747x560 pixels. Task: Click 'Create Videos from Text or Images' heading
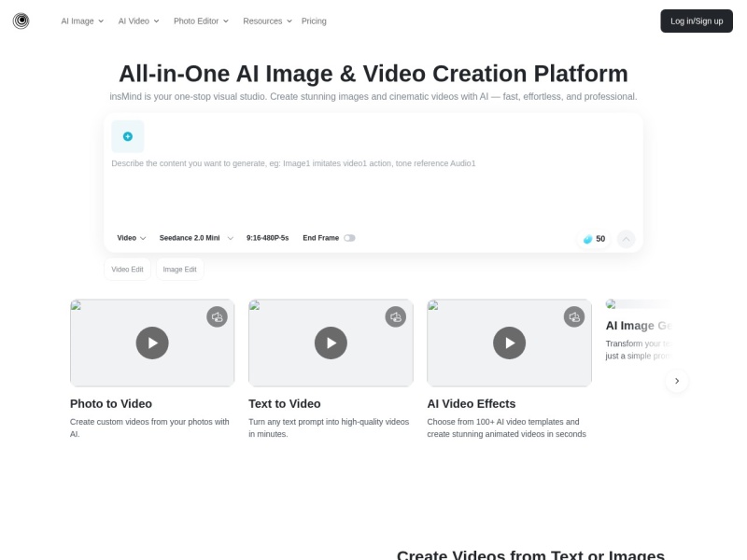tap(530, 554)
